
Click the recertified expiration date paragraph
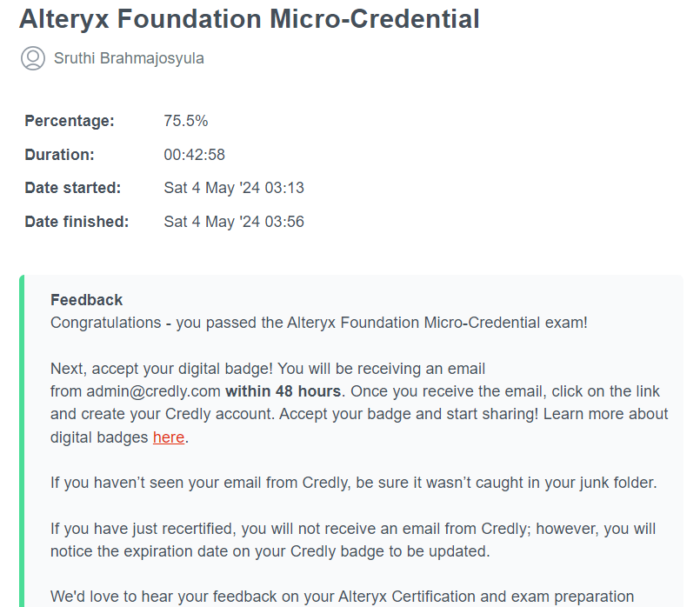point(353,539)
